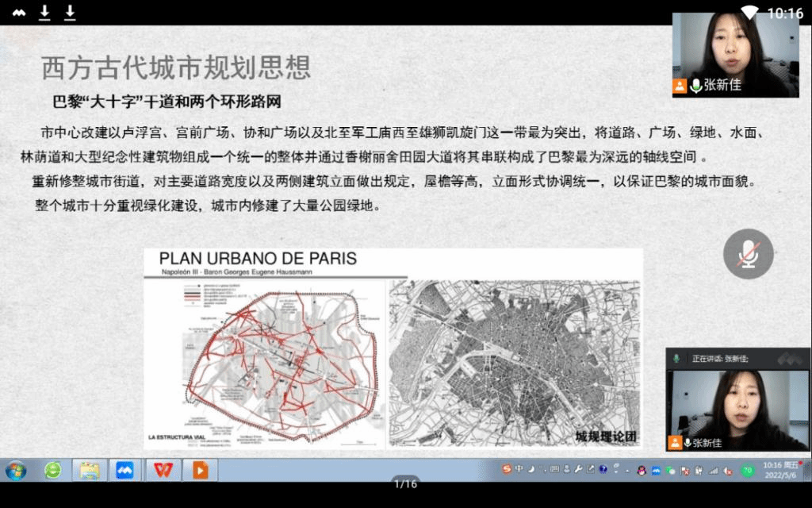This screenshot has width=812, height=508.
Task: Click the first download arrow in status bar
Action: [44, 12]
